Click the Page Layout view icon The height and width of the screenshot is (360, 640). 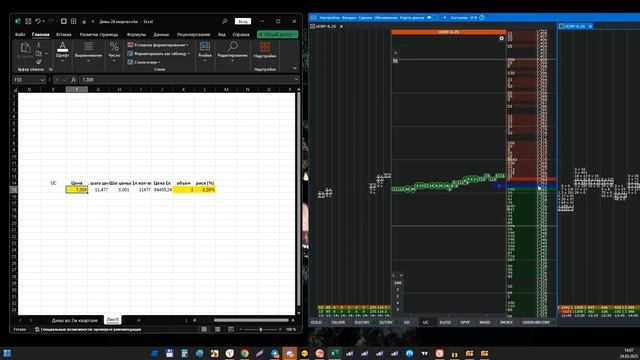(x=218, y=329)
